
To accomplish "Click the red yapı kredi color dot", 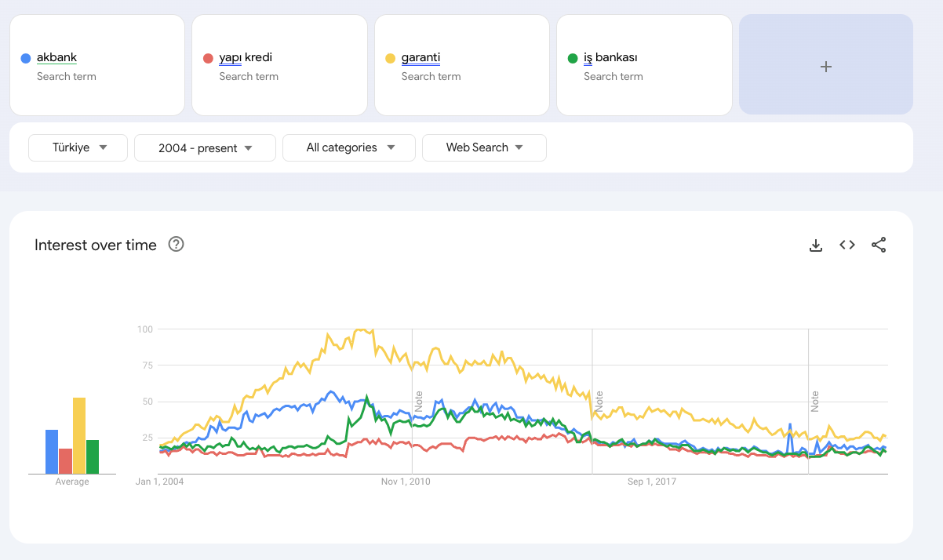I will pos(208,58).
